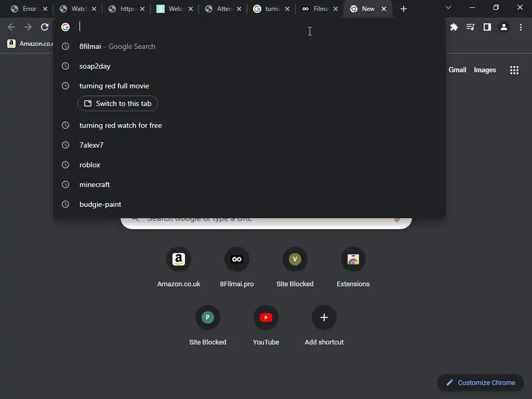Click the Customize Chrome button
The height and width of the screenshot is (399, 532).
point(481,383)
